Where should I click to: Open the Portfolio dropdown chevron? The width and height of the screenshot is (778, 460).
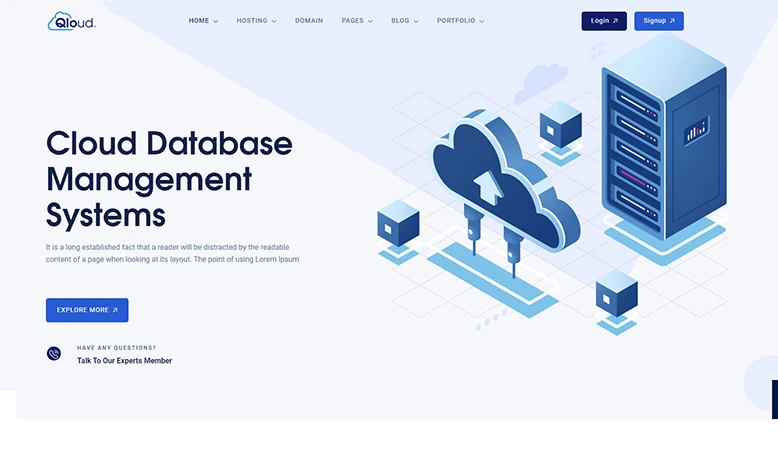[x=482, y=21]
